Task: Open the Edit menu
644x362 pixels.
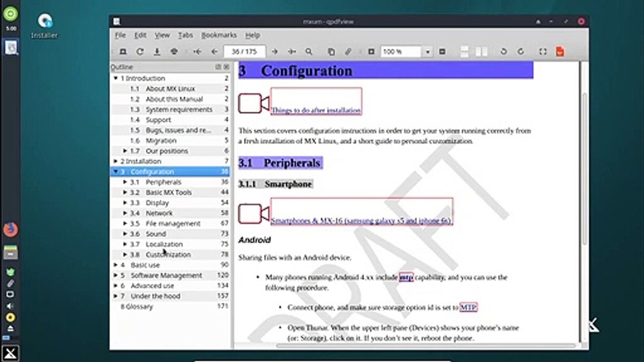Action: 140,35
